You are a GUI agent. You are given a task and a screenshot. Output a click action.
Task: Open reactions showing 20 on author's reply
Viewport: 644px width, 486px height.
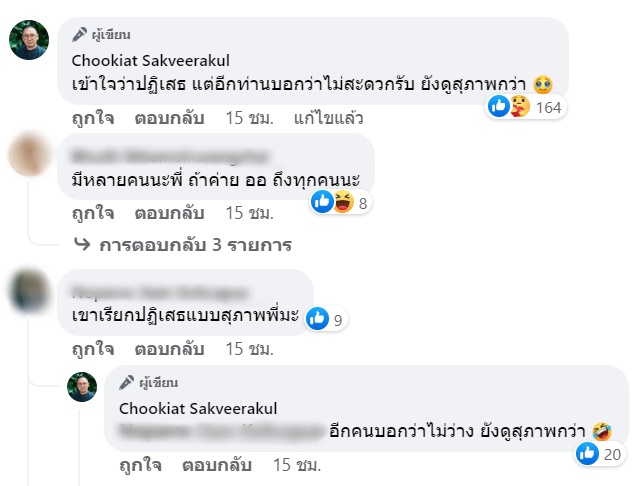(x=588, y=454)
